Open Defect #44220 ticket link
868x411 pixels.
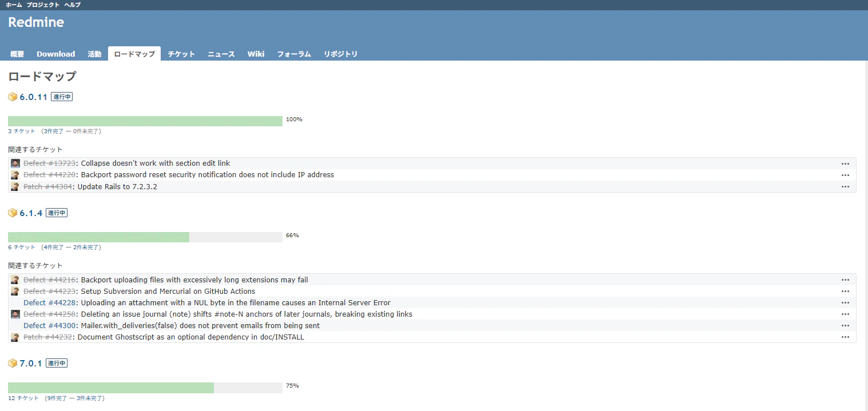tap(49, 175)
